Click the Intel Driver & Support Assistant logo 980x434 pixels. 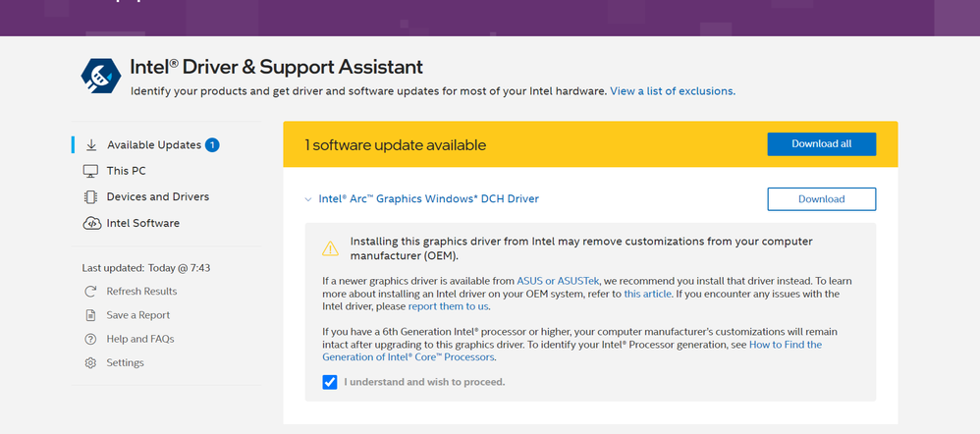101,77
